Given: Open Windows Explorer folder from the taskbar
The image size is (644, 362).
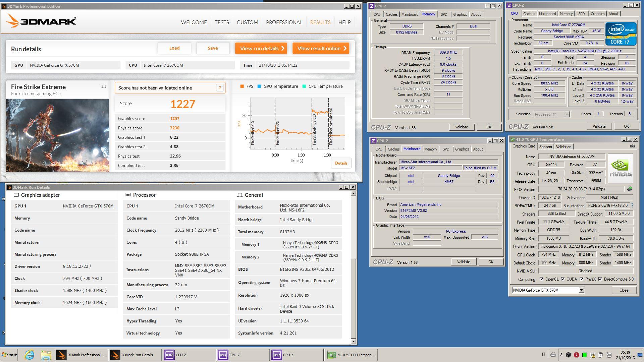Looking at the screenshot, I should [46, 355].
